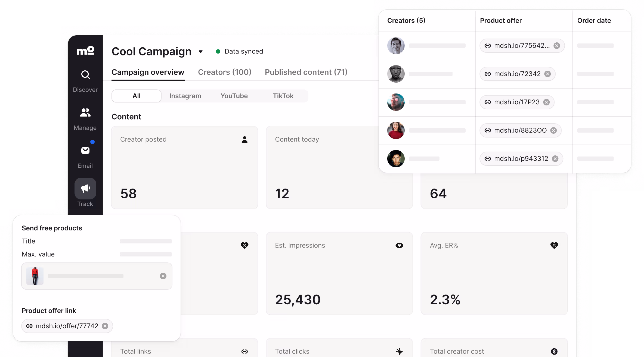The width and height of the screenshot is (644, 357).
Task: Switch to the Creators (100) tab
Action: 224,72
